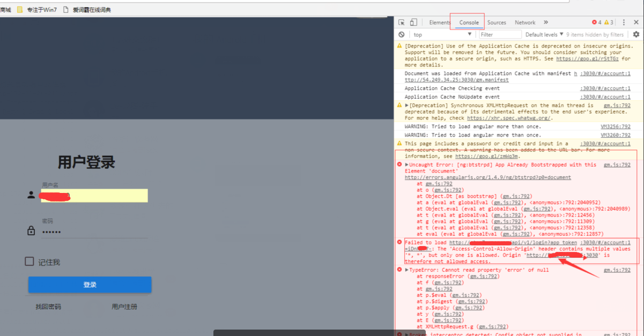This screenshot has height=336, width=644.
Task: Expand the Synchronous XMLHttpRequest deprecation message
Action: click(x=407, y=106)
